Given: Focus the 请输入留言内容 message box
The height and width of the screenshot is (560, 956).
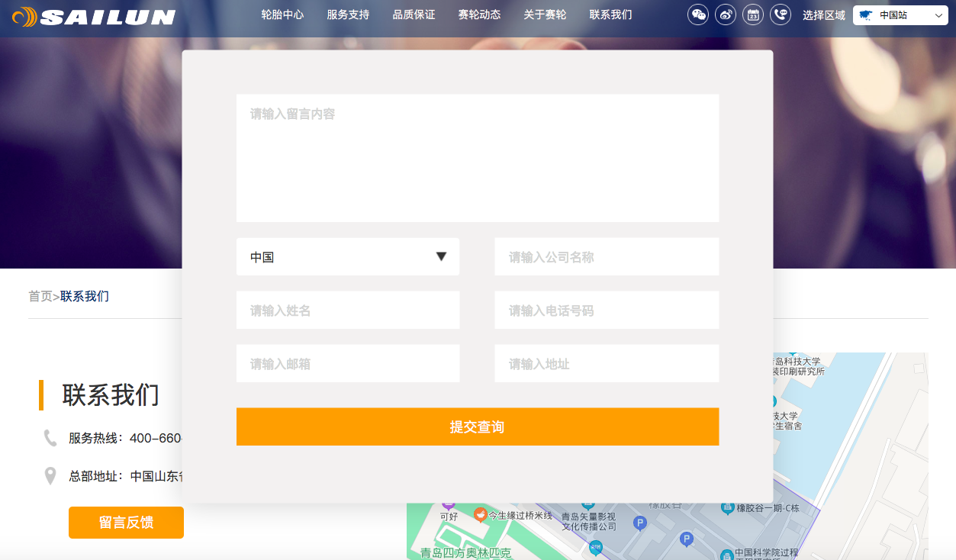Looking at the screenshot, I should tap(478, 158).
